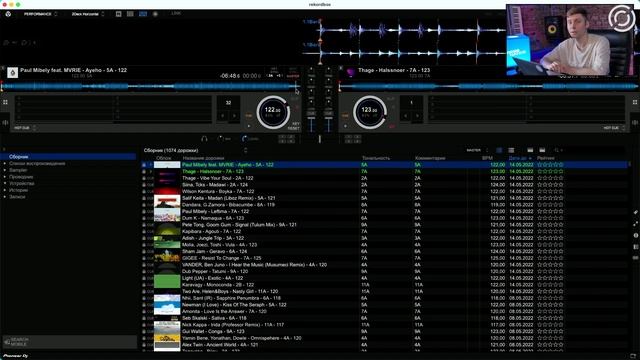Click Thage Halssnoer deck artwork icon
640x360 pixels.
pyautogui.click(x=351, y=73)
